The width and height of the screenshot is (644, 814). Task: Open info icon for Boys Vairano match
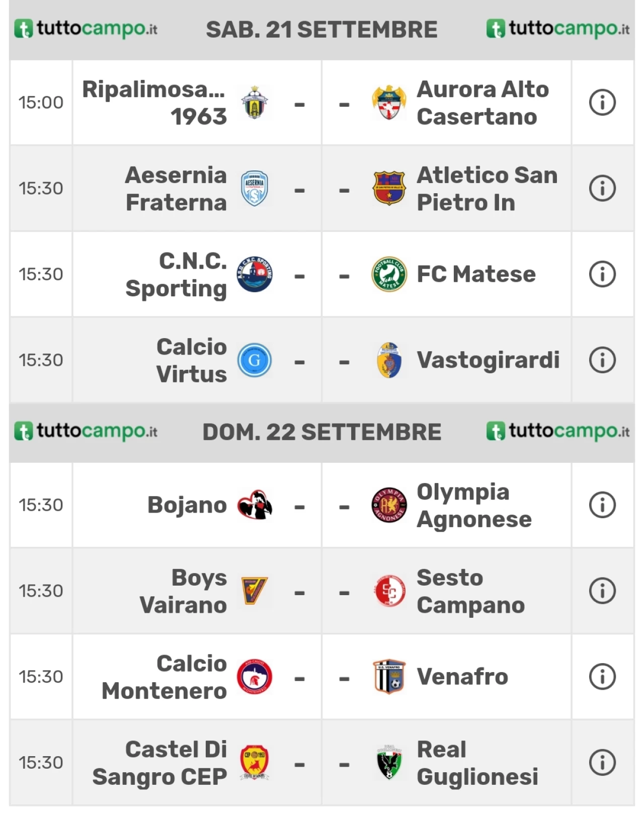pyautogui.click(x=602, y=591)
